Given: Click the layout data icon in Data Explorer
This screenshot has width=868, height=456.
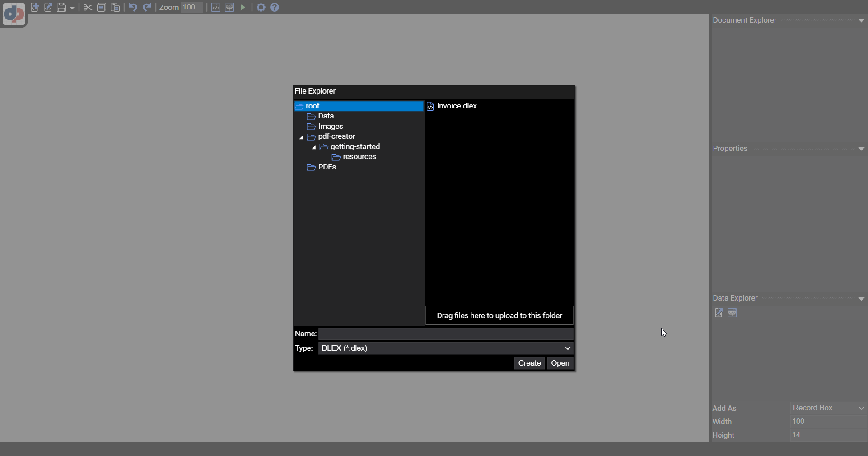Looking at the screenshot, I should 732,313.
